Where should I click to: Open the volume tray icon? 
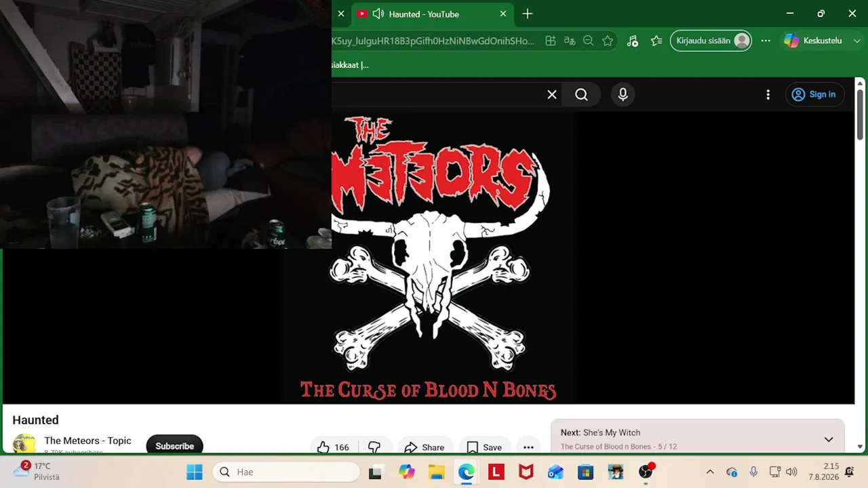coord(791,472)
